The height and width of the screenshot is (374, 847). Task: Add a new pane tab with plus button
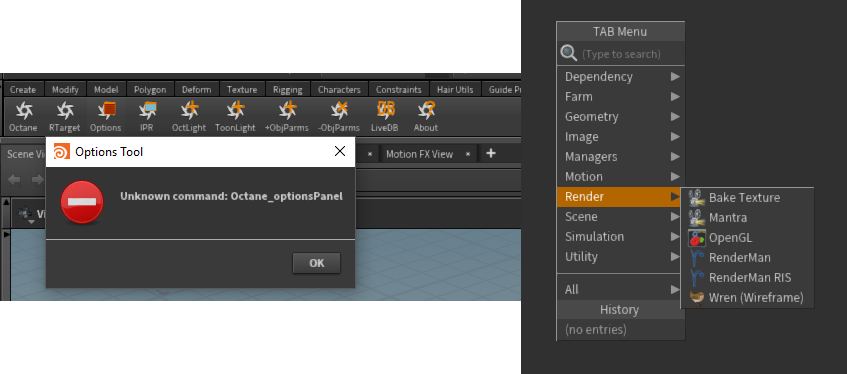point(490,153)
